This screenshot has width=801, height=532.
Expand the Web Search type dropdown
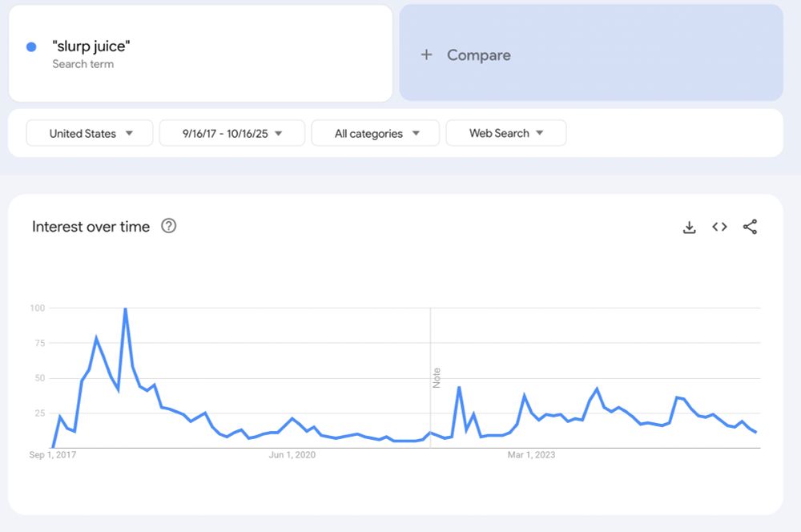click(505, 133)
